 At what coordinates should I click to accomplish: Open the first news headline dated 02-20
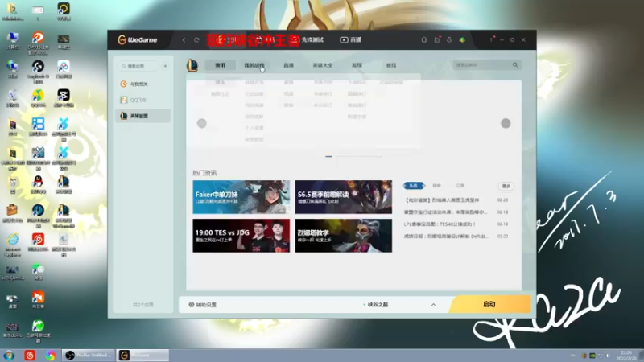coord(442,200)
